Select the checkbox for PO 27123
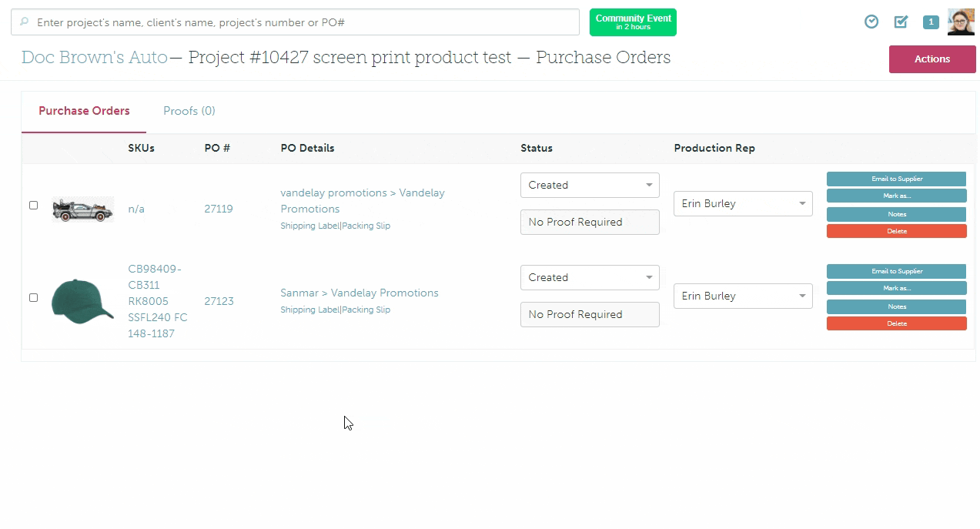 [33, 298]
